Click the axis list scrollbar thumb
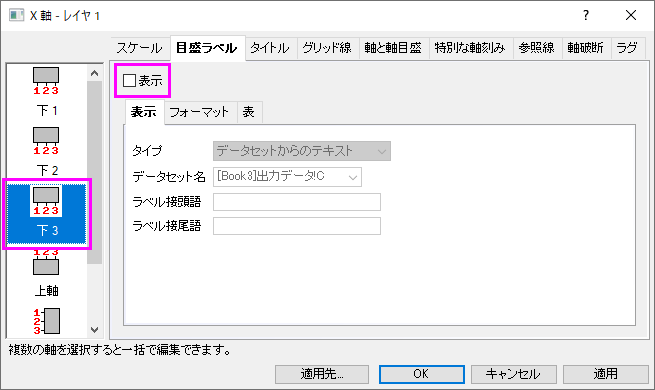Viewport: 655px width, 390px height. 95,172
